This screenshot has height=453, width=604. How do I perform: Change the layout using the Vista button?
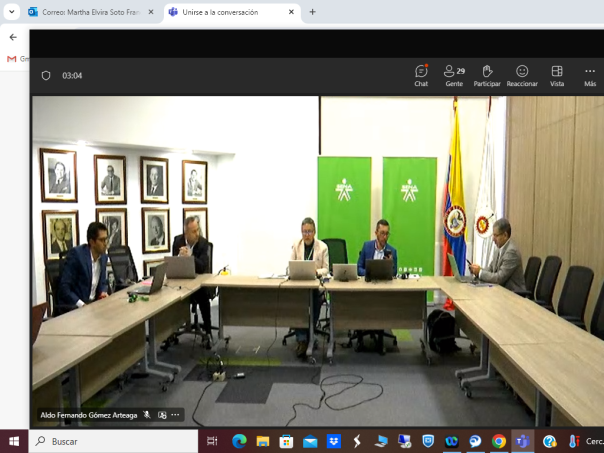pyautogui.click(x=557, y=75)
